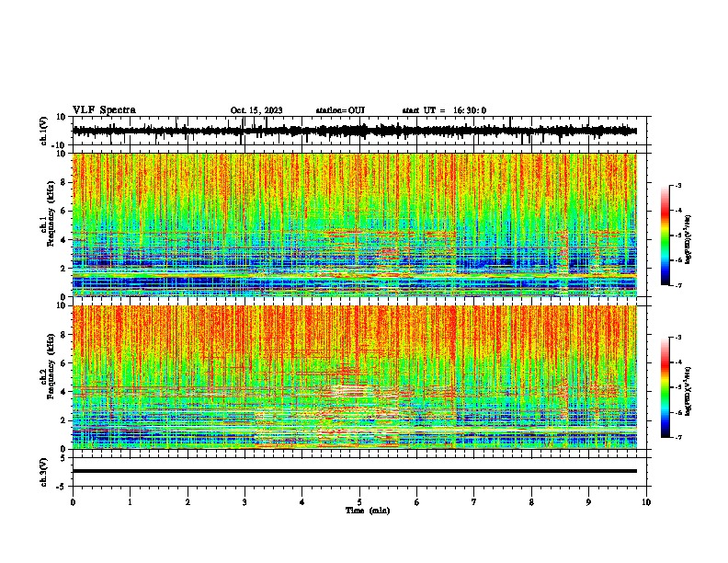Click the '2' kHz tick on ch.2 spectrogram

63,420
